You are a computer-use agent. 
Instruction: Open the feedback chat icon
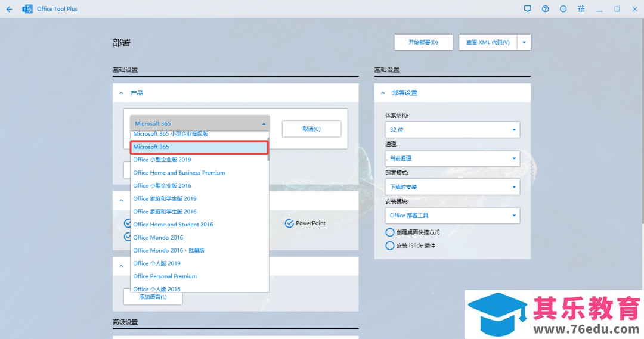[527, 8]
